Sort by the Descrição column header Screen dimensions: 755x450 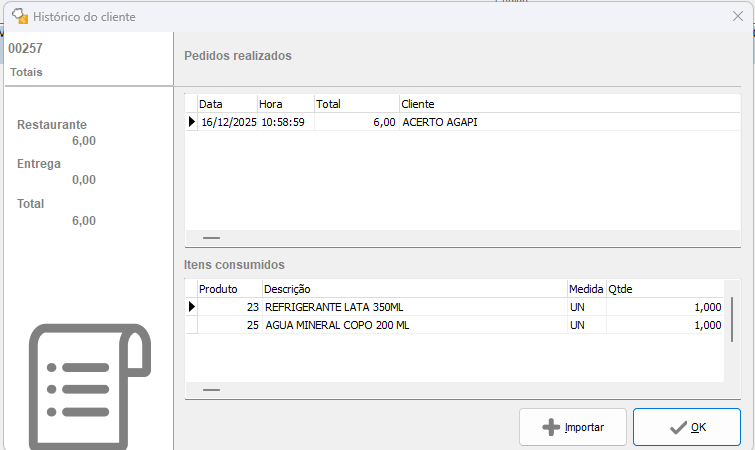(414, 289)
